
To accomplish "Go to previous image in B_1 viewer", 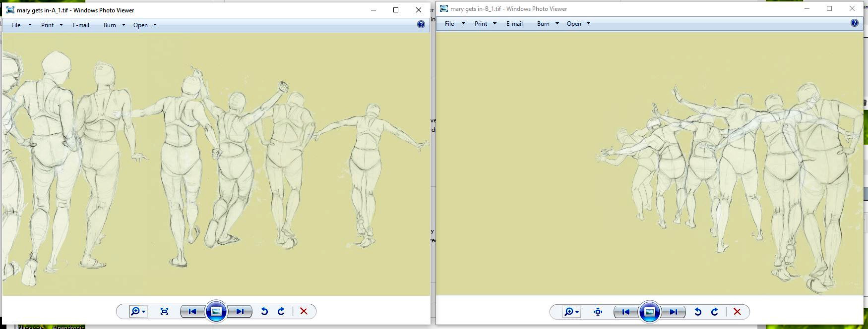I will click(x=626, y=312).
